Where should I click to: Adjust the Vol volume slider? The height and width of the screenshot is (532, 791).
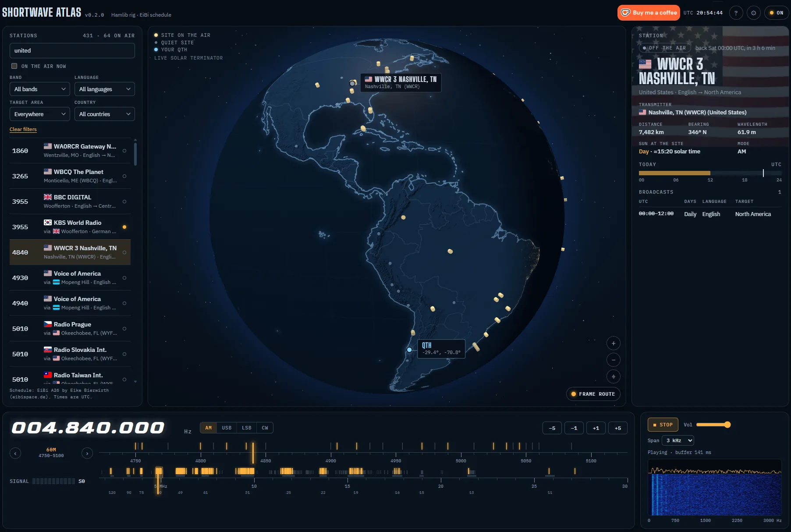point(713,425)
